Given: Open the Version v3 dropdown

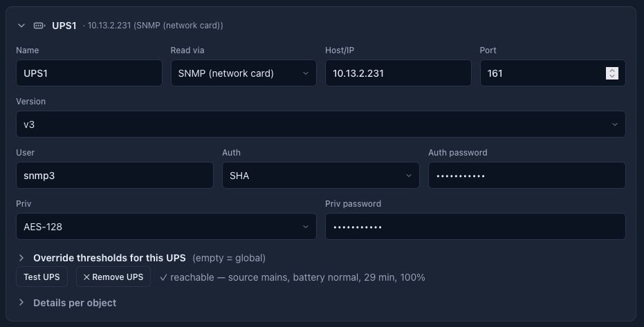Looking at the screenshot, I should coord(321,124).
